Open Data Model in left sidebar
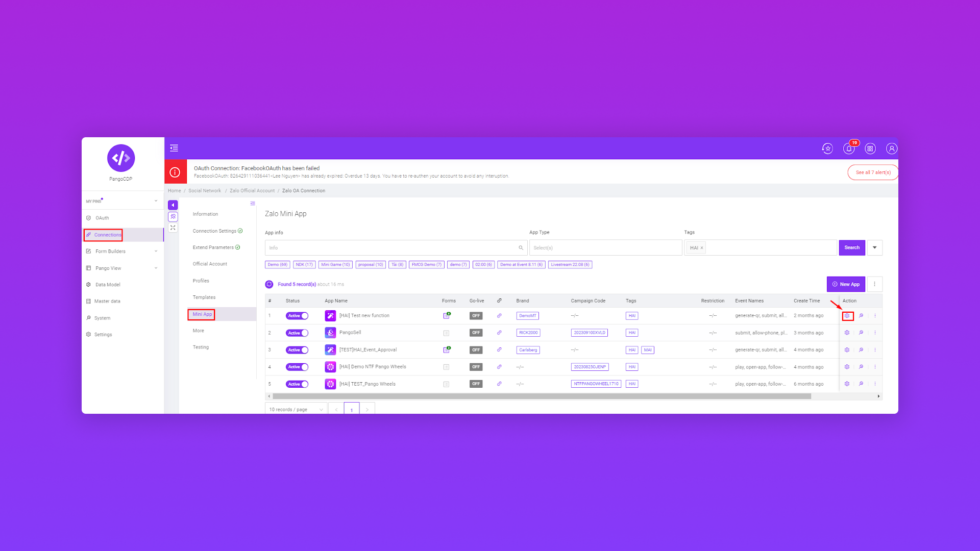Image resolution: width=980 pixels, height=551 pixels. point(108,285)
